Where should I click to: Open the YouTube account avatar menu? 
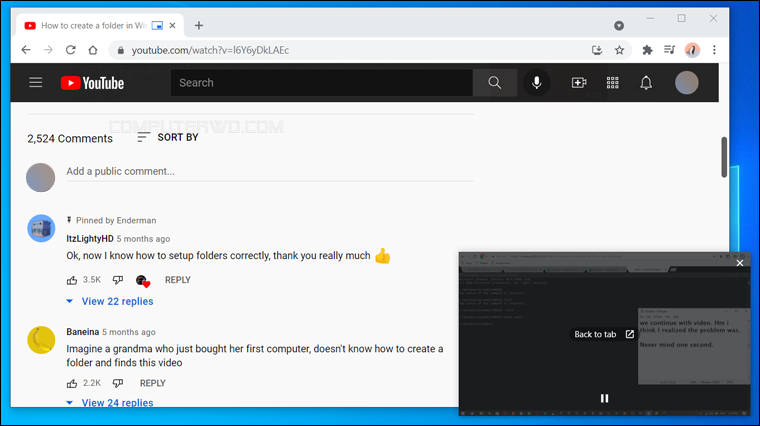coord(687,82)
